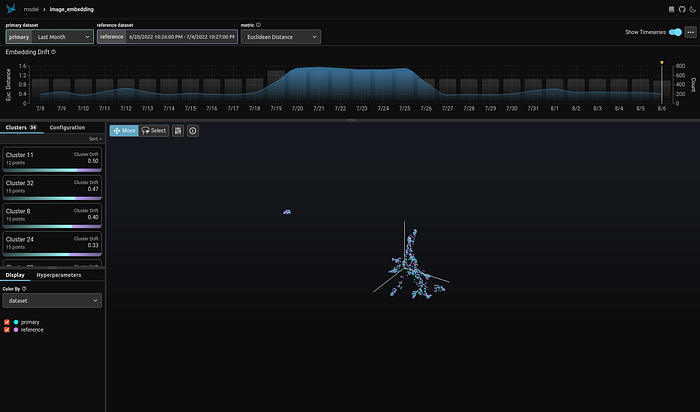
Task: Switch to the Configuration tab
Action: click(x=67, y=128)
